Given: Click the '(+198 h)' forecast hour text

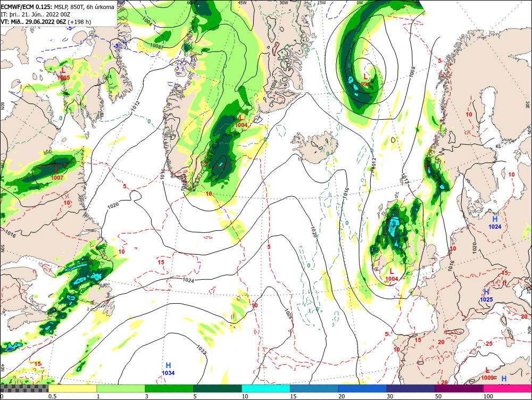Looking at the screenshot, I should point(79,22).
